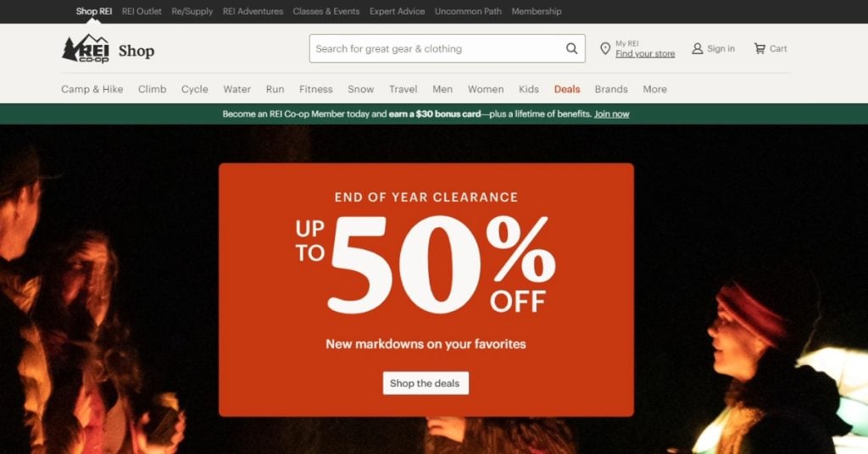Screen dimensions: 868x454
Task: Open the Brands menu
Action: tap(611, 89)
